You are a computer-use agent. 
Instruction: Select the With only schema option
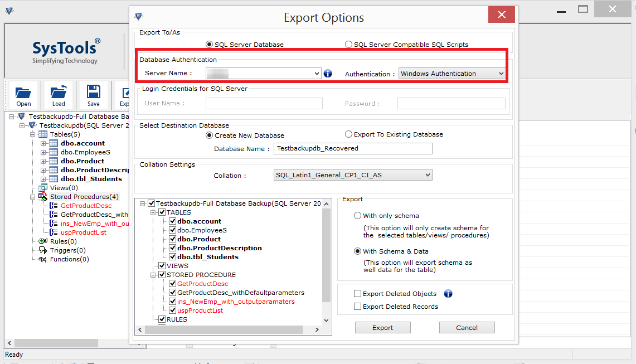click(357, 216)
